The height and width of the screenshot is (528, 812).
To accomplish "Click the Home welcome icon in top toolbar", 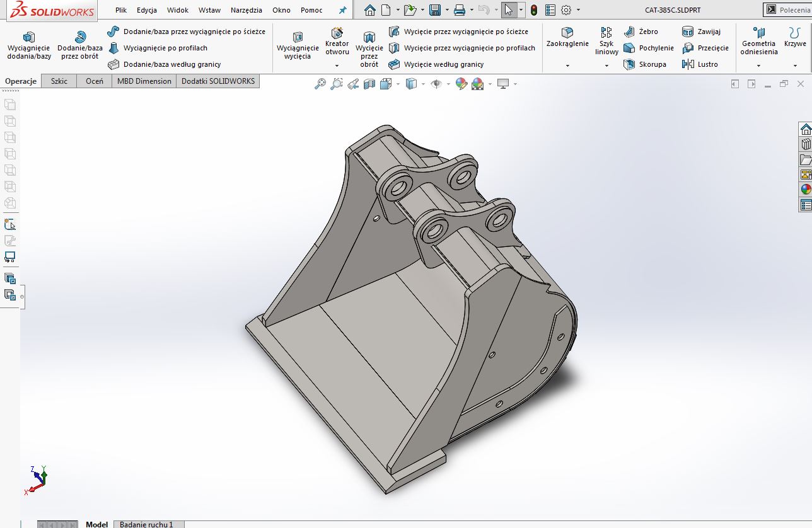I will click(x=370, y=10).
